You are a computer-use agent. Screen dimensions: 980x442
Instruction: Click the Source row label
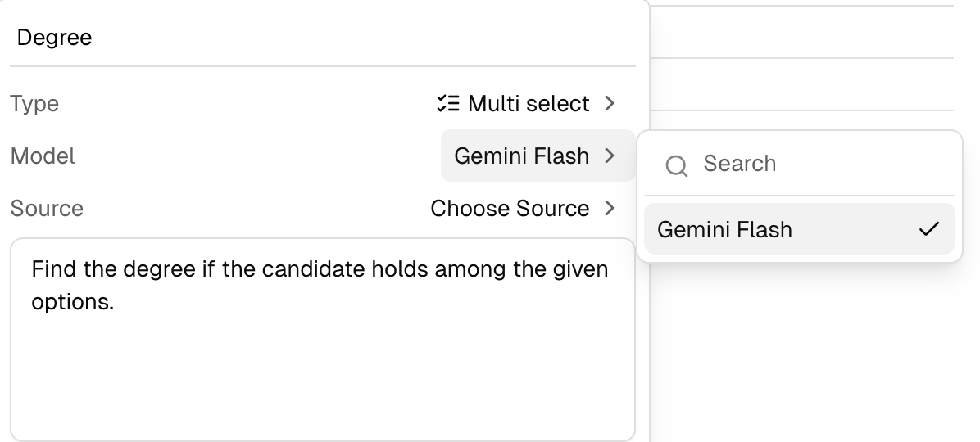[x=47, y=208]
